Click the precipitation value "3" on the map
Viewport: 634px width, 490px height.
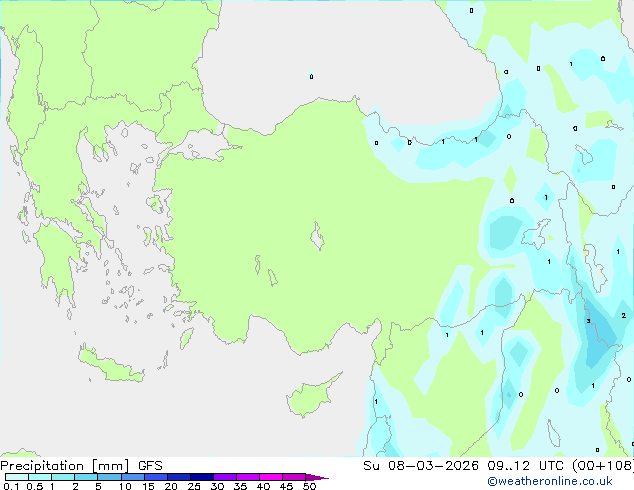coord(588,321)
